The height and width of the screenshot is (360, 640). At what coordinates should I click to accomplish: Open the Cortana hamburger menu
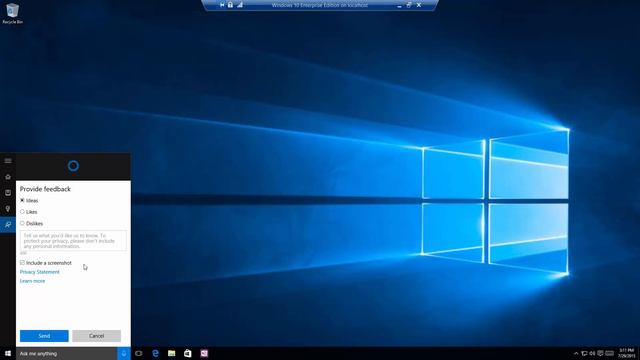pos(8,161)
